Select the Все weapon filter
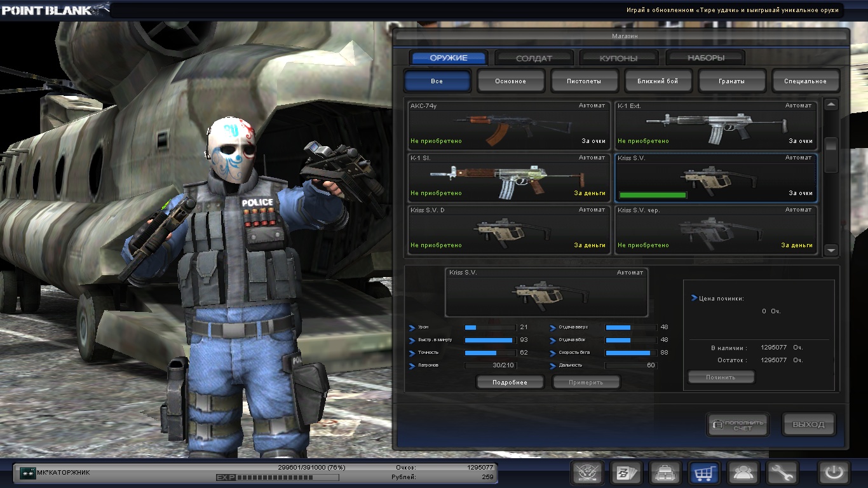 click(437, 81)
